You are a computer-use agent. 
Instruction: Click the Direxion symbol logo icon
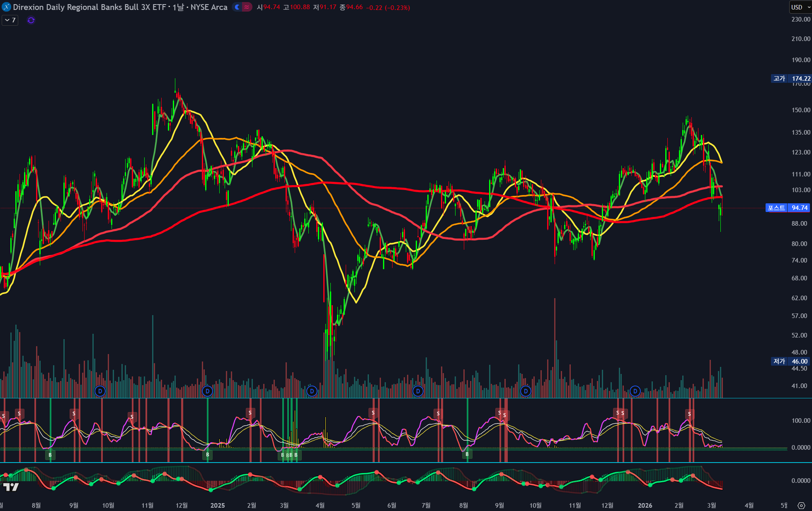(x=6, y=7)
